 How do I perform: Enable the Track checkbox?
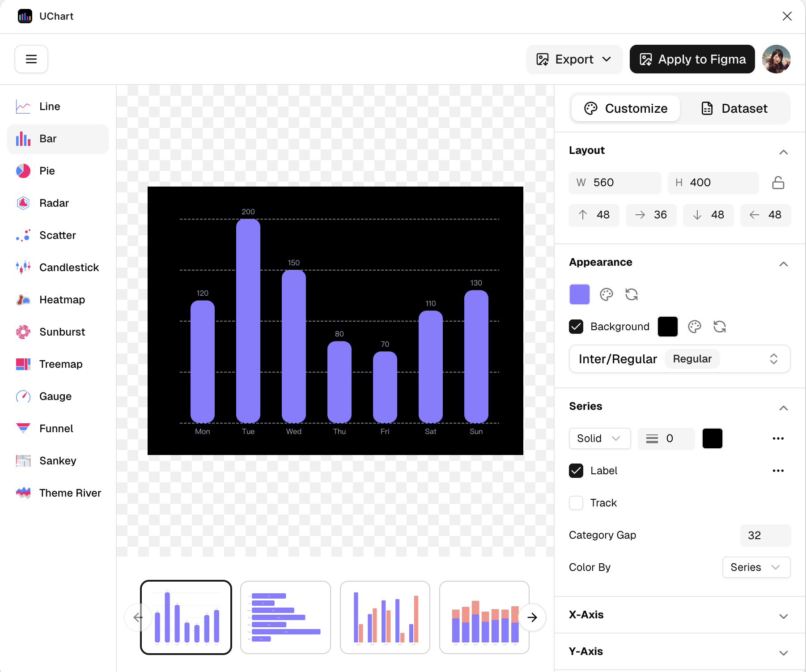(576, 503)
